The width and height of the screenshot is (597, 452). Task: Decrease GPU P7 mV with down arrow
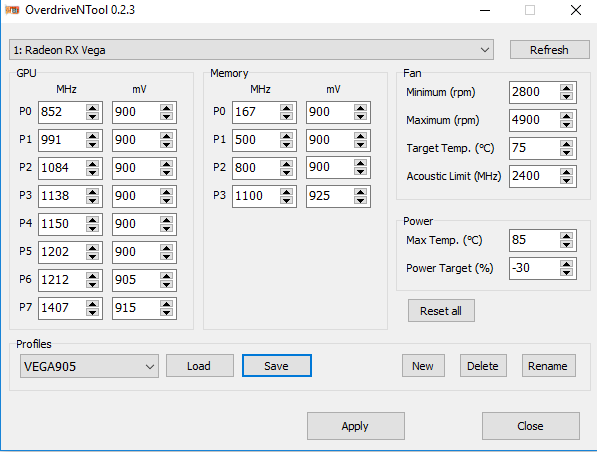[166, 312]
